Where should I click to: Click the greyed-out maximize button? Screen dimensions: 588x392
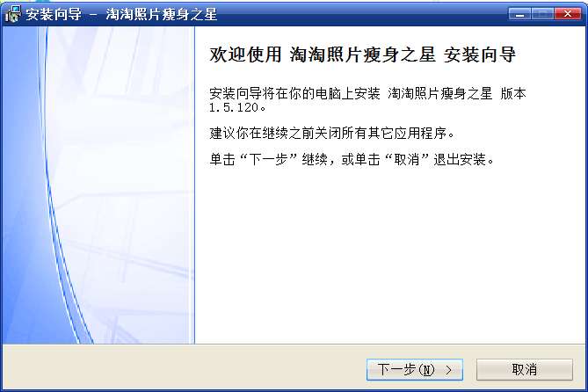pos(542,14)
